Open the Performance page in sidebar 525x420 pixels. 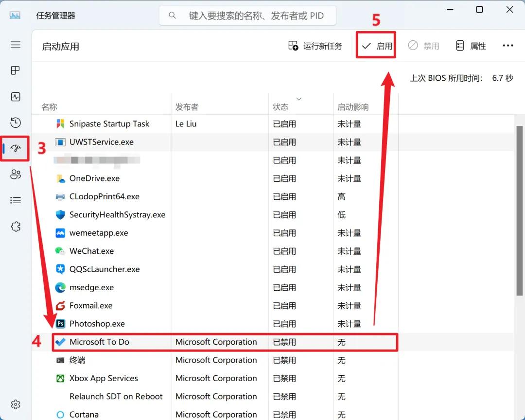pos(16,97)
